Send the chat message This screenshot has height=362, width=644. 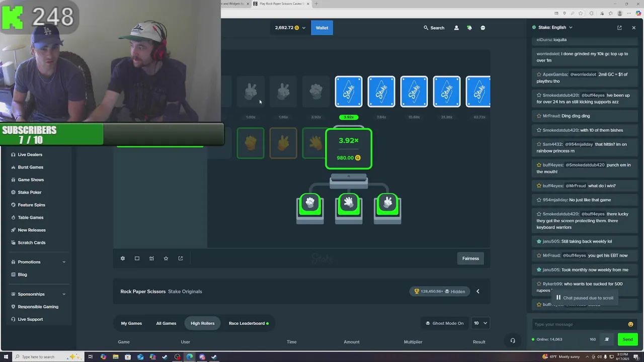627,339
